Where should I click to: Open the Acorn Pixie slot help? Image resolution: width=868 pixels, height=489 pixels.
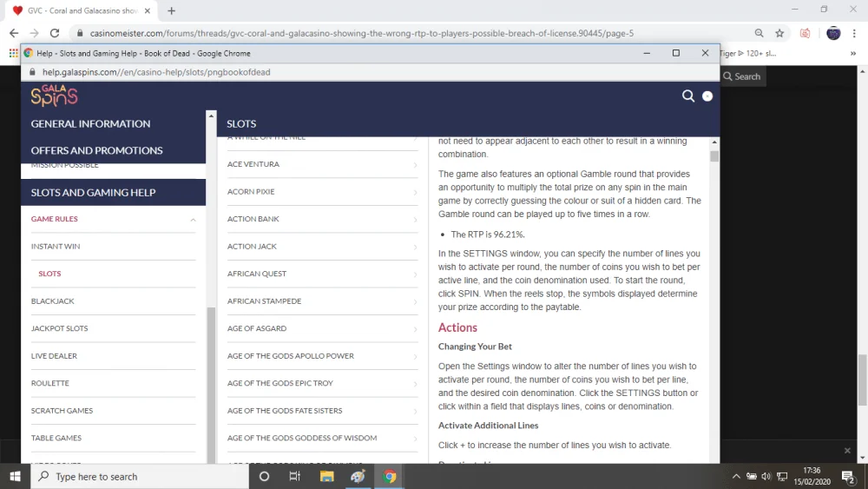pyautogui.click(x=322, y=192)
